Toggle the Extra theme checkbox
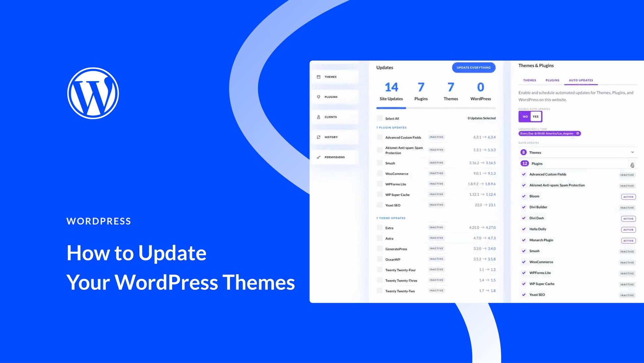The height and width of the screenshot is (363, 644). click(380, 228)
